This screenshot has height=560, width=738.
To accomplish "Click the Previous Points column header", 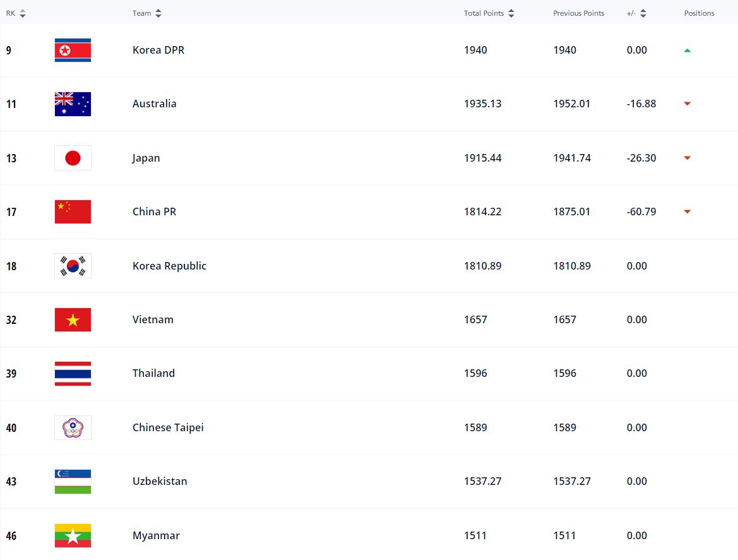I will [578, 13].
